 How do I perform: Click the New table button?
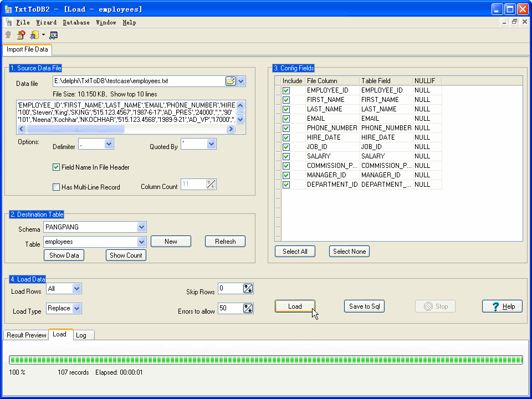[x=171, y=242]
